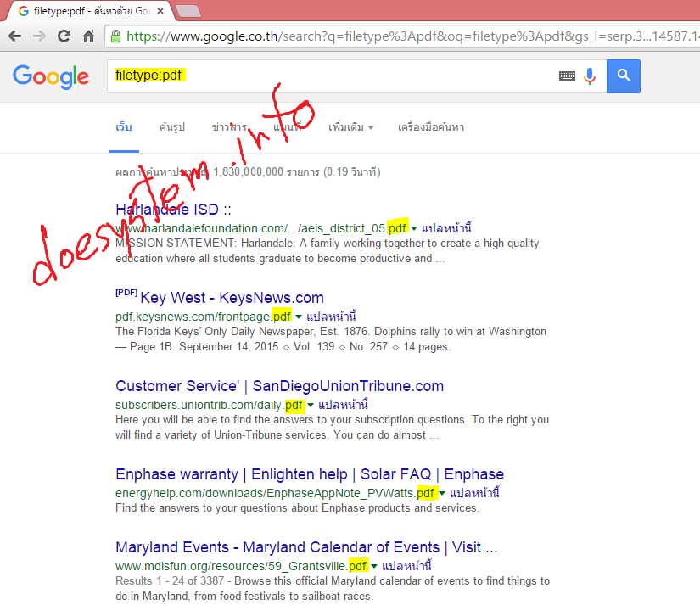Image resolution: width=700 pixels, height=605 pixels.
Task: Open the on-screen keyboard input tool
Action: pyautogui.click(x=567, y=76)
